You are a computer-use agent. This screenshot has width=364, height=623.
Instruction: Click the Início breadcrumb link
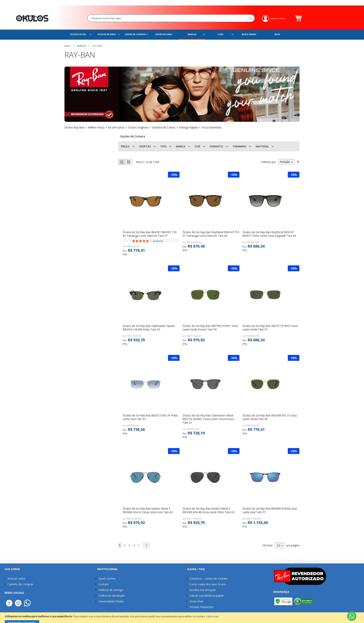pyautogui.click(x=67, y=46)
